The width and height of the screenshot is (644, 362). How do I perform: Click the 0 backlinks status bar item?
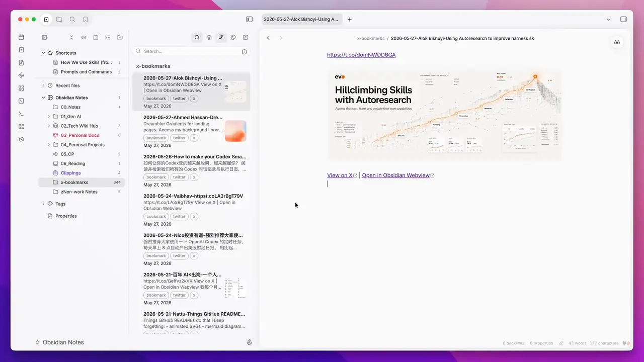(514, 343)
